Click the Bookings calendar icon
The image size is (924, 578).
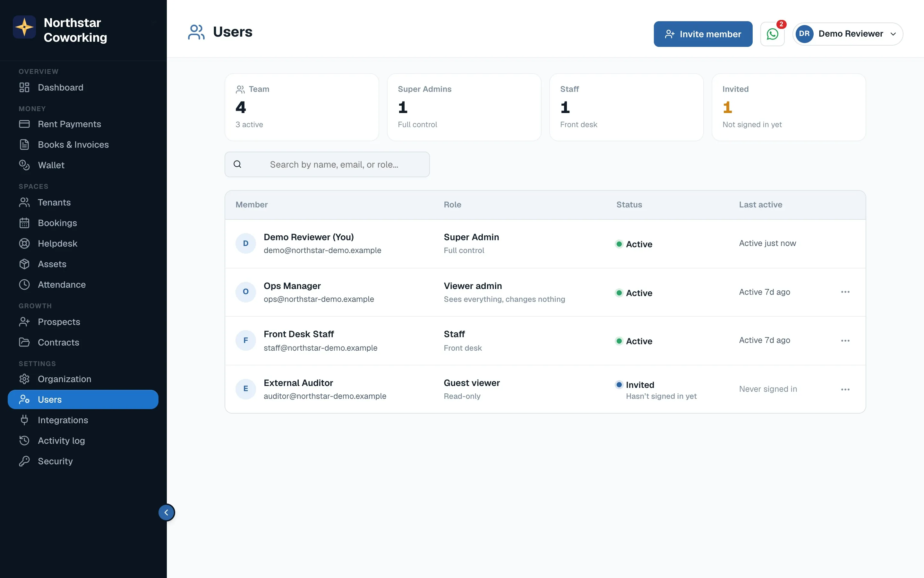(24, 223)
